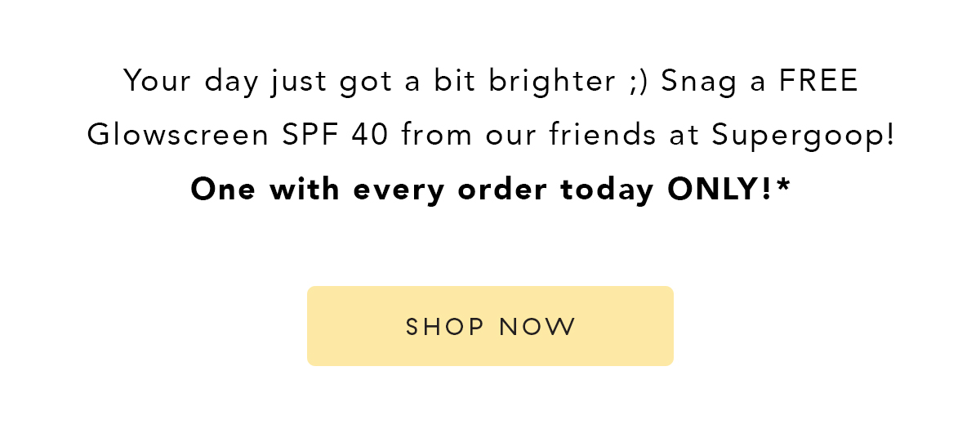Click the word 'NOW' on yellow button
This screenshot has height=429, width=980.
538,327
